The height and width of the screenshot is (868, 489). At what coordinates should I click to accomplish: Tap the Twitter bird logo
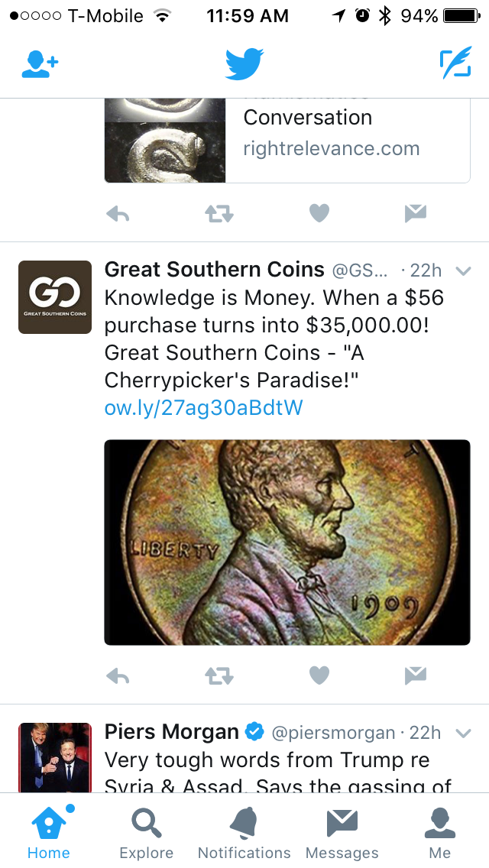(x=244, y=63)
